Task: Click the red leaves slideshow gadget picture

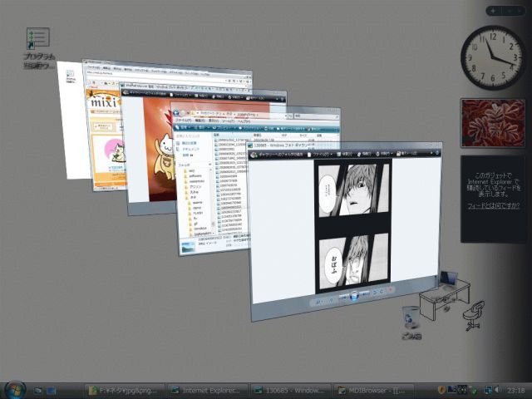Action: [493, 123]
